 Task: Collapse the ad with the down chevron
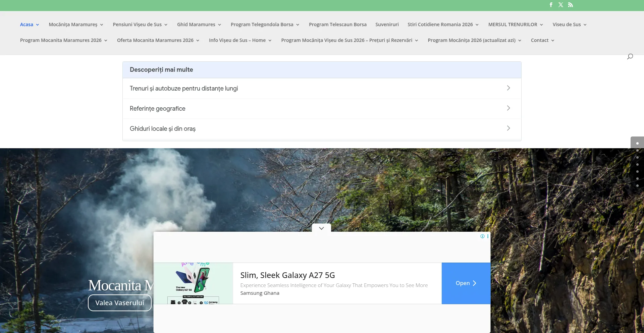[x=321, y=228]
